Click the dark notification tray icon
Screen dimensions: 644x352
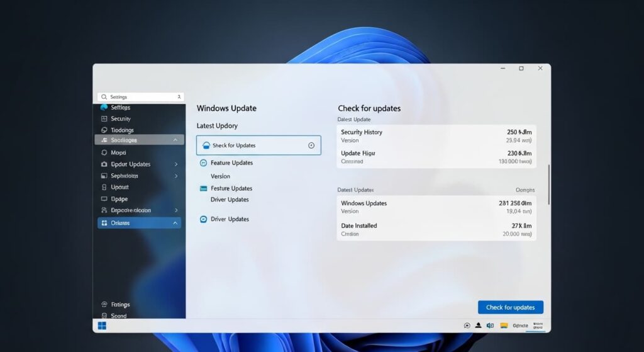point(478,326)
